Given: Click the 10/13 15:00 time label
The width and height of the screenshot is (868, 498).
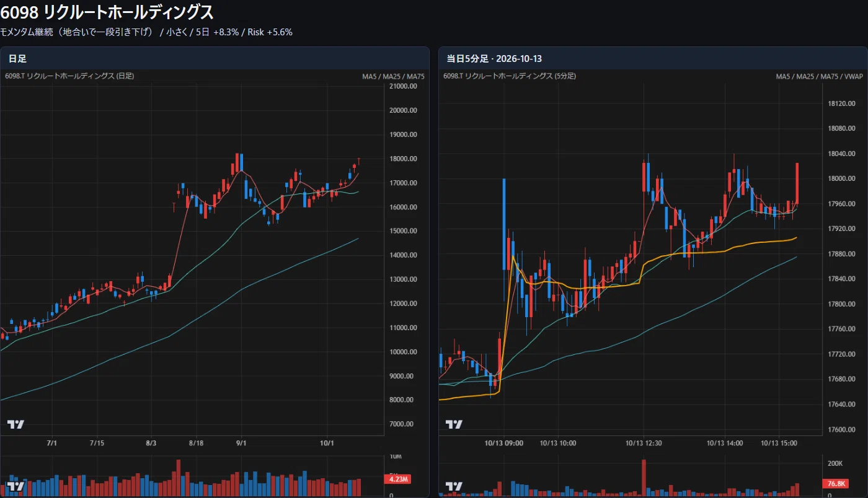Looking at the screenshot, I should tap(778, 443).
